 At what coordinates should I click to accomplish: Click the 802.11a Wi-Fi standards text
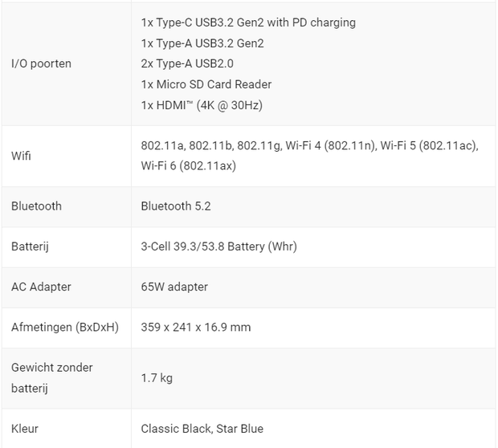tap(309, 145)
